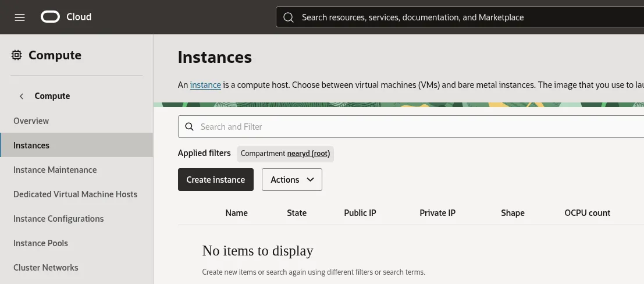Go to Dedicated Virtual Machine Hosts
The image size is (644, 284).
(x=75, y=194)
